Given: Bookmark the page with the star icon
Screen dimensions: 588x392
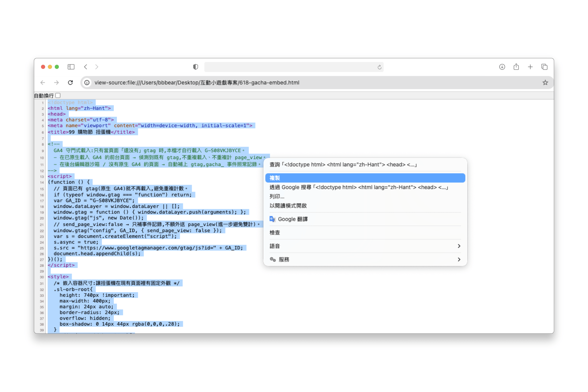Looking at the screenshot, I should (x=545, y=82).
